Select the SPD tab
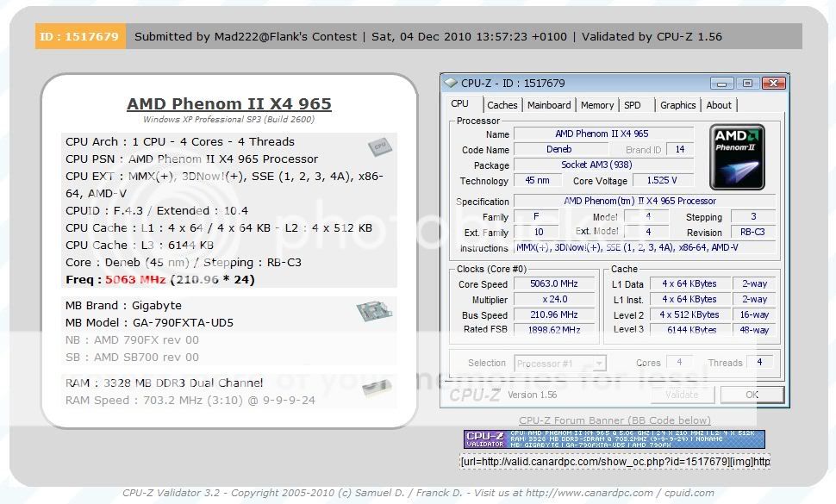Screen dimensions: 836x504 click(633, 105)
